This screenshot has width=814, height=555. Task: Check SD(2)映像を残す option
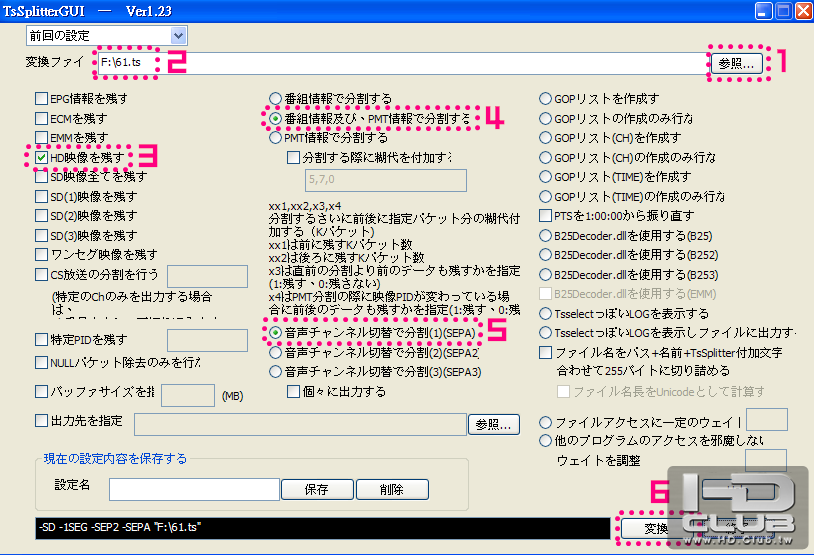(x=42, y=215)
